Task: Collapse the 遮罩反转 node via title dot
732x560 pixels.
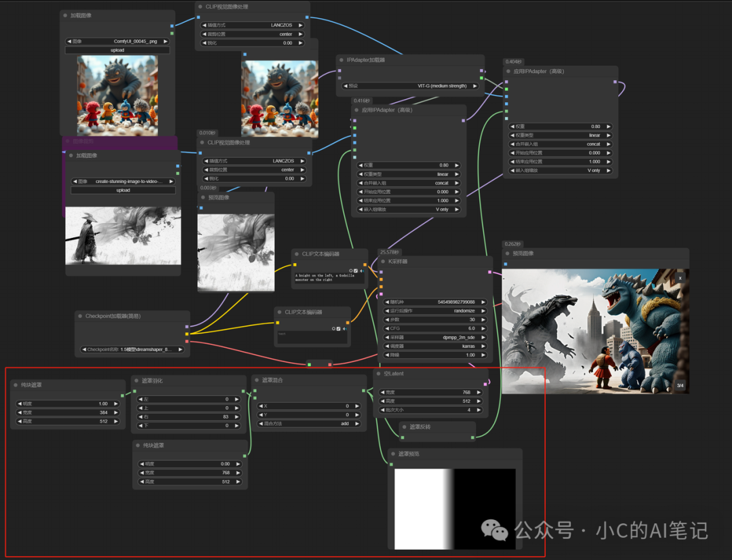Action: [x=404, y=427]
